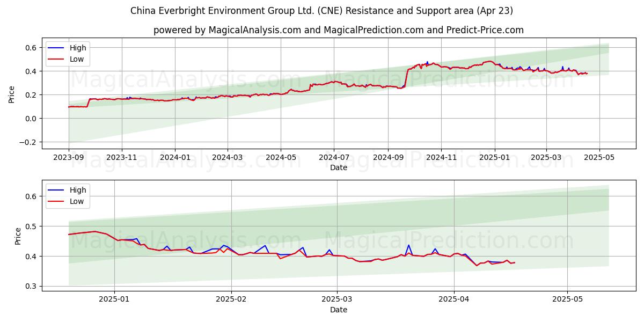Click the '0.0' price tick label
Image resolution: width=644 pixels, height=322 pixels.
coord(31,119)
